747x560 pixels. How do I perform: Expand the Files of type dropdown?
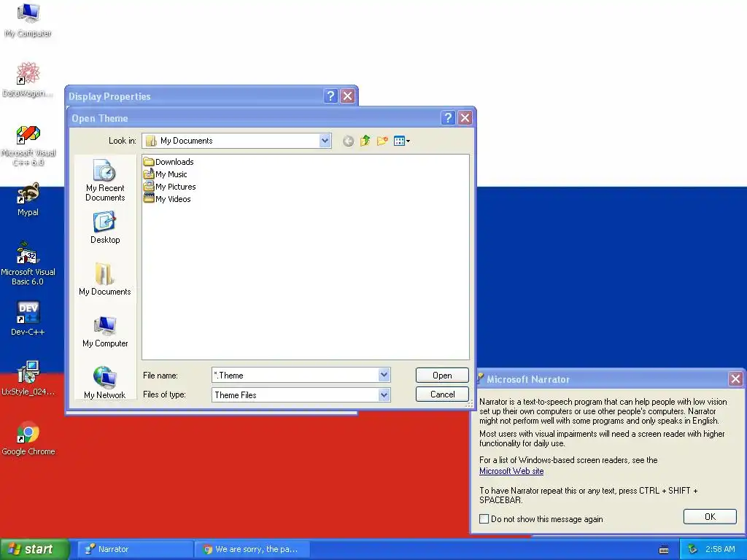tap(384, 394)
